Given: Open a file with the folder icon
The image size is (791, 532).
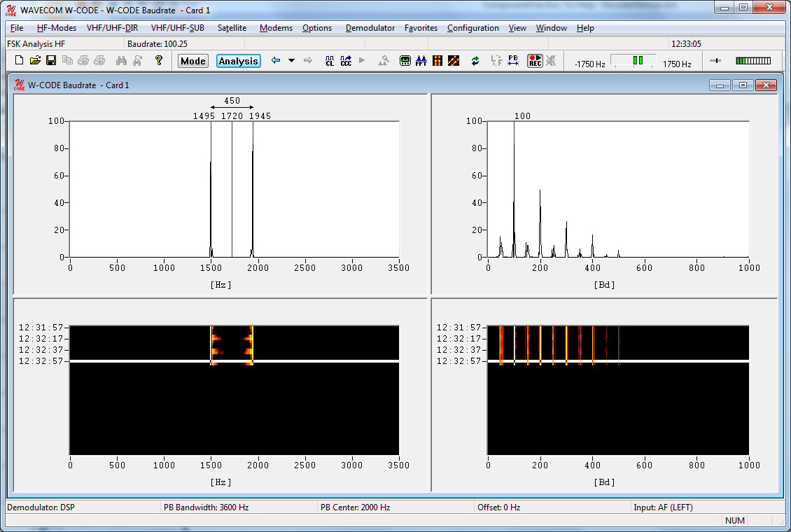Looking at the screenshot, I should [x=35, y=60].
